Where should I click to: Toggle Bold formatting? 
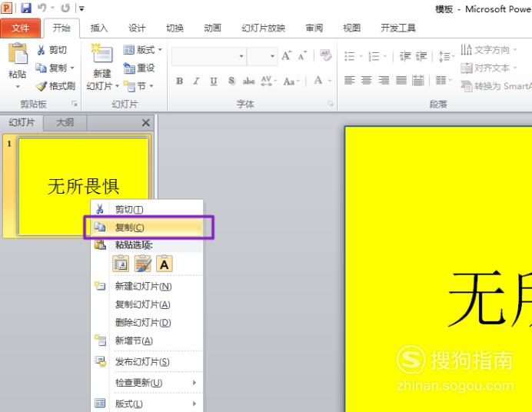coord(179,81)
